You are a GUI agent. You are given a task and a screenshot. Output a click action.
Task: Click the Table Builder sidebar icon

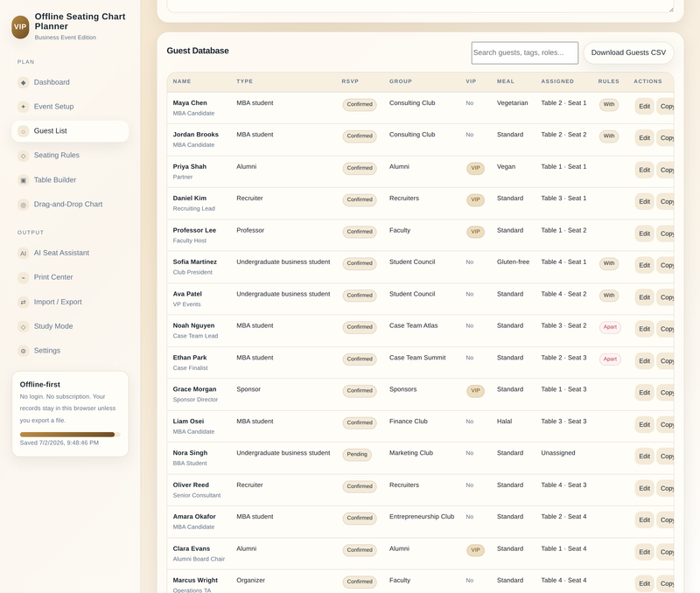coord(24,180)
